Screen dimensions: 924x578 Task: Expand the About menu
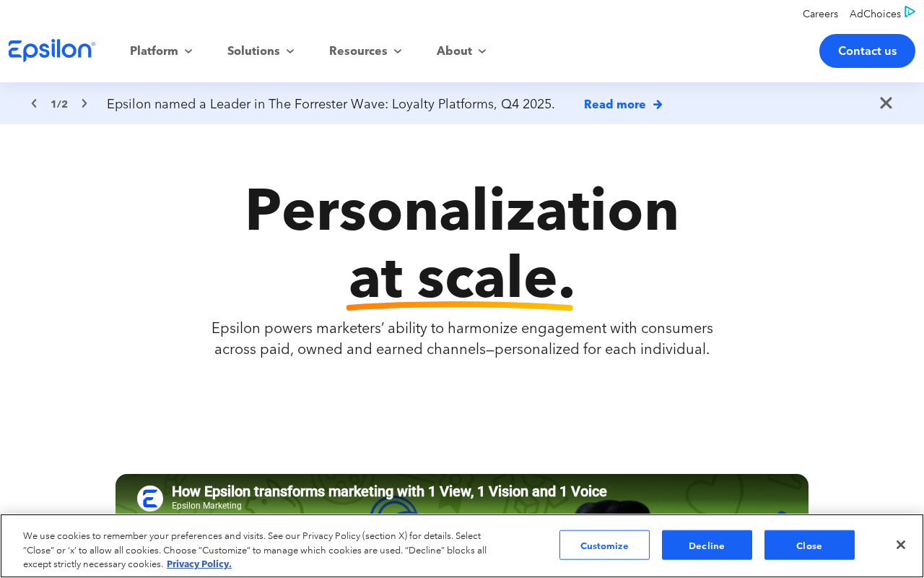(x=461, y=51)
